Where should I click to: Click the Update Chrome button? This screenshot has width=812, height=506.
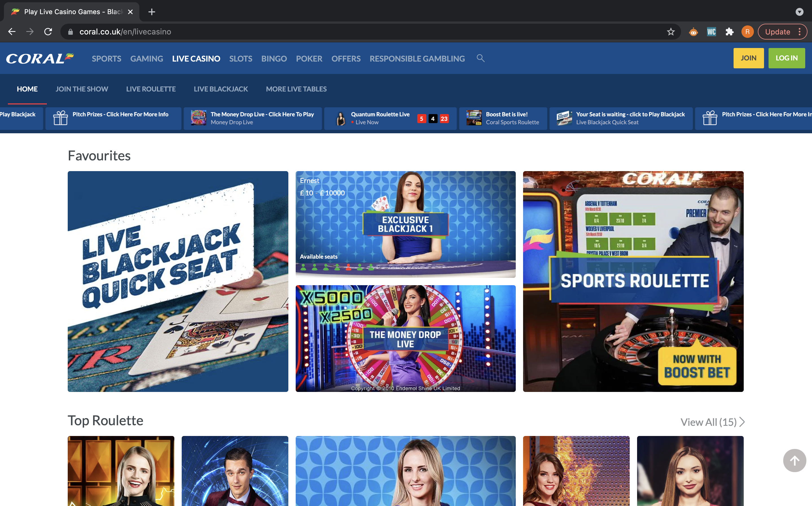(x=782, y=32)
